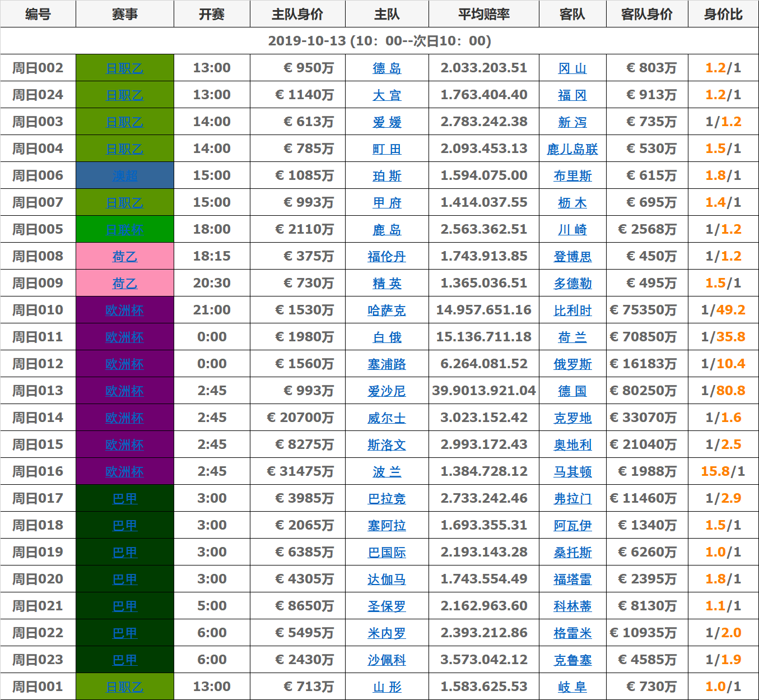Open the 珀斯 team link
The width and height of the screenshot is (759, 700).
pyautogui.click(x=387, y=176)
